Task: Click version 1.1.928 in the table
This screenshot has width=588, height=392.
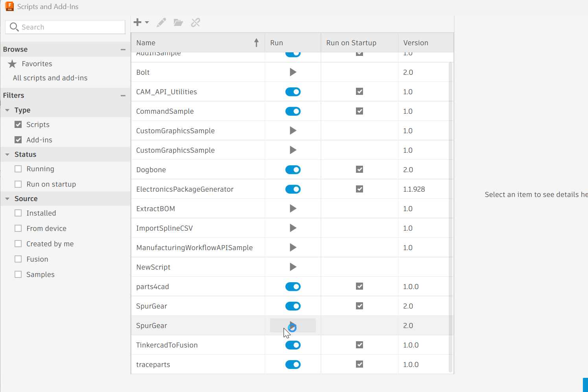Action: pyautogui.click(x=414, y=189)
